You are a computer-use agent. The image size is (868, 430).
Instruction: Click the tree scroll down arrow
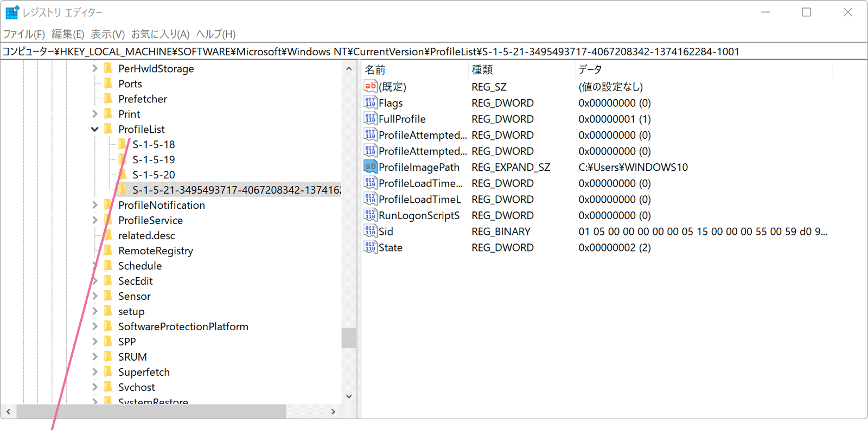349,396
